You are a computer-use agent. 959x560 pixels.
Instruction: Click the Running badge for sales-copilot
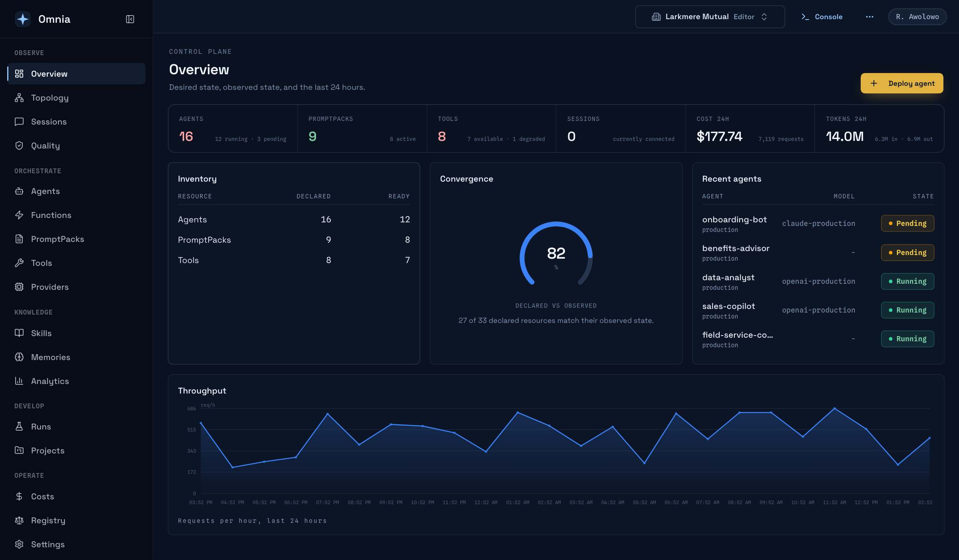pyautogui.click(x=907, y=310)
